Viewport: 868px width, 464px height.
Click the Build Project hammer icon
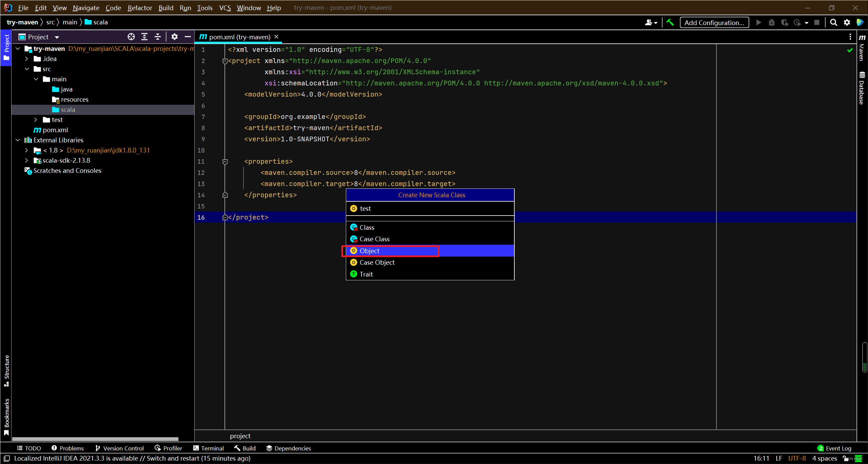point(670,22)
